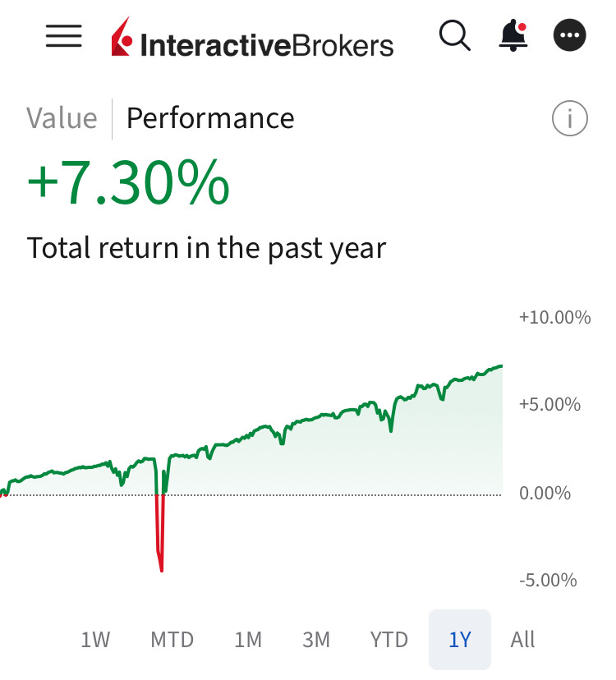
Task: Select the 1Y time range
Action: point(460,640)
